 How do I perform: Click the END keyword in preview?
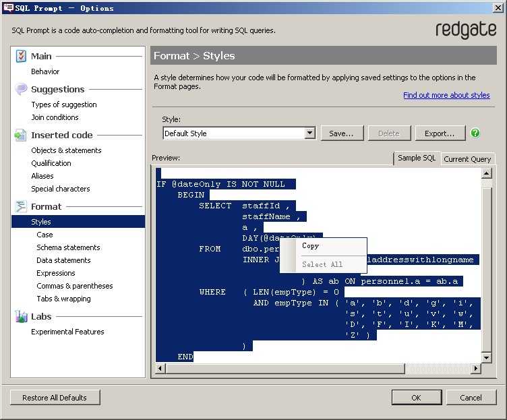point(185,357)
